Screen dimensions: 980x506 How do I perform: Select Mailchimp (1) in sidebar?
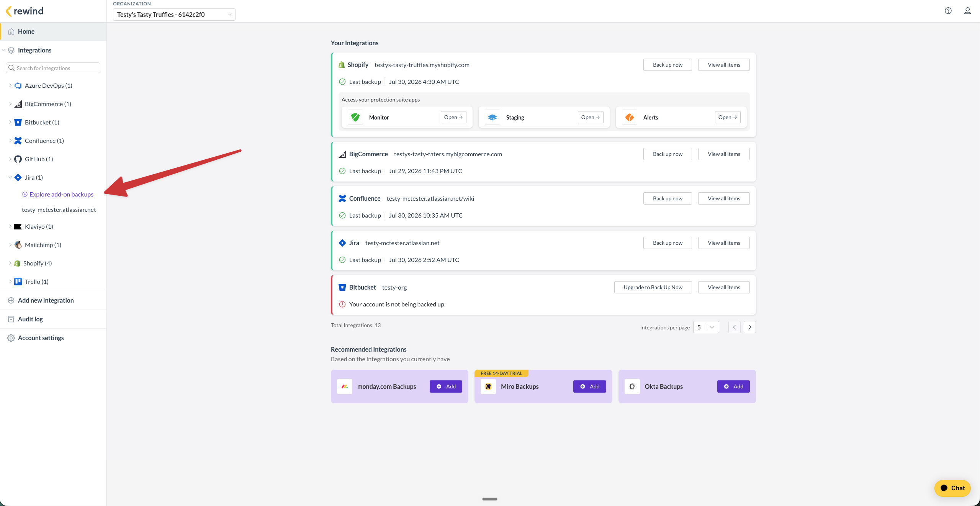pos(43,245)
